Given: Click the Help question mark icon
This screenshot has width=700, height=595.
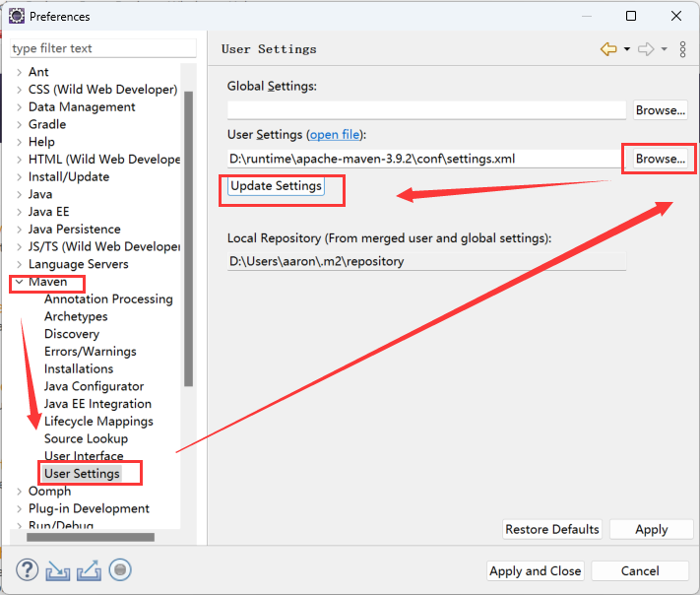Looking at the screenshot, I should coord(28,570).
